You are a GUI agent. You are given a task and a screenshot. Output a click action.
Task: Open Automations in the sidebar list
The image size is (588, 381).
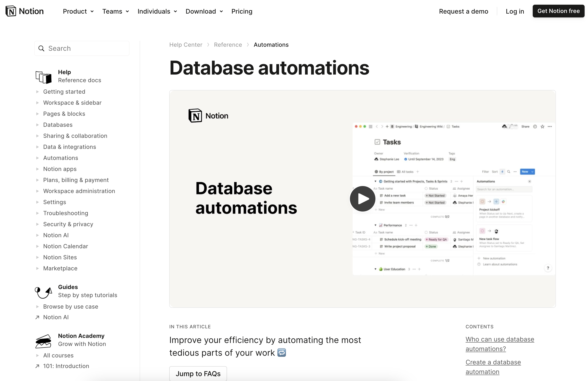pyautogui.click(x=61, y=158)
